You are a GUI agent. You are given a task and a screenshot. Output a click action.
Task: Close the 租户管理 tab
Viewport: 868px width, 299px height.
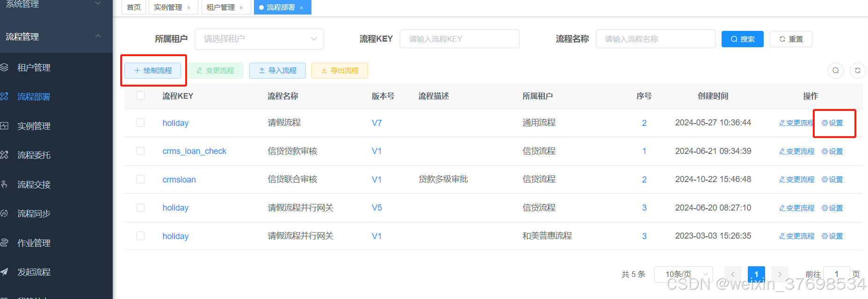[x=241, y=7]
